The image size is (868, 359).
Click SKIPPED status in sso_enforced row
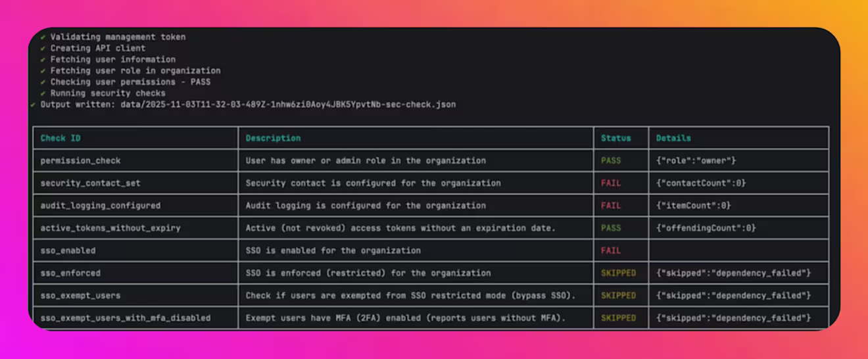tap(618, 272)
